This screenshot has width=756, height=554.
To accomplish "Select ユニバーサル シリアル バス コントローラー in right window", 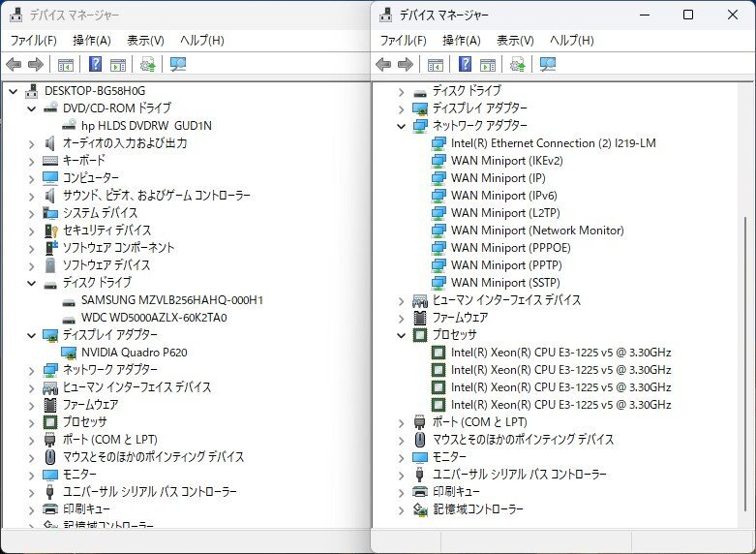I will (520, 475).
